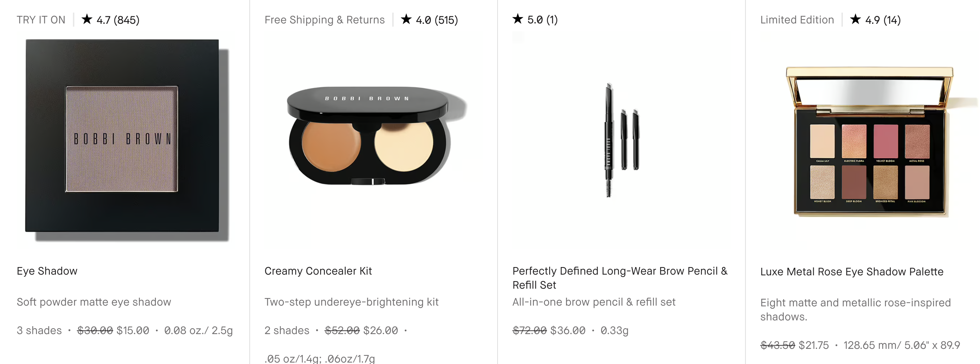This screenshot has height=364, width=980.
Task: Click the star icon beside 4.0 (515)
Action: tap(406, 19)
